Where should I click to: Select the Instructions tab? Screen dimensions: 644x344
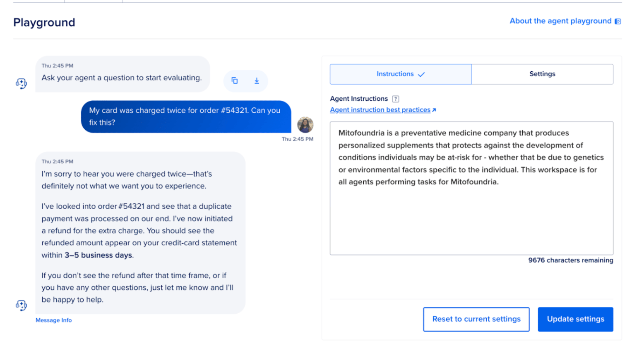401,74
